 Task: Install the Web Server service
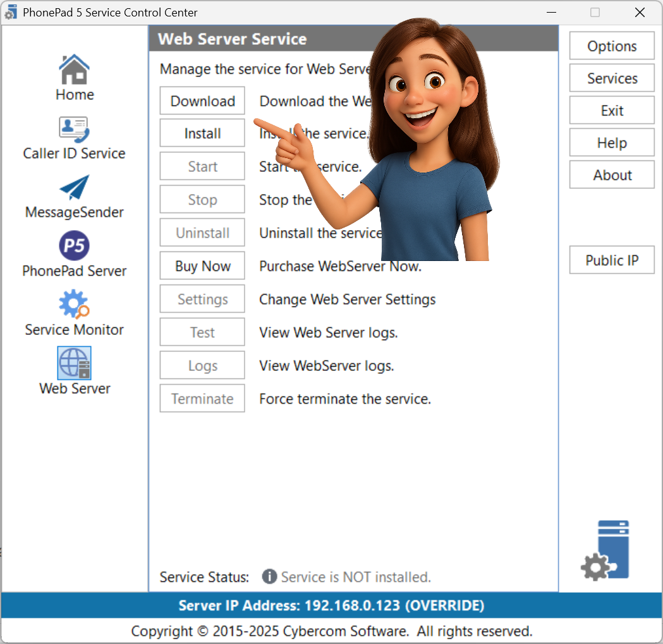pyautogui.click(x=202, y=133)
